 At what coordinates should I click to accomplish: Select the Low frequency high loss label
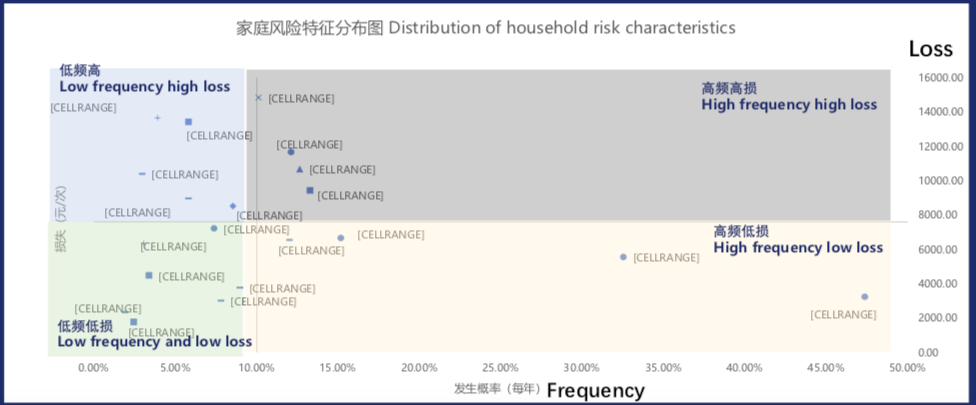tap(144, 86)
